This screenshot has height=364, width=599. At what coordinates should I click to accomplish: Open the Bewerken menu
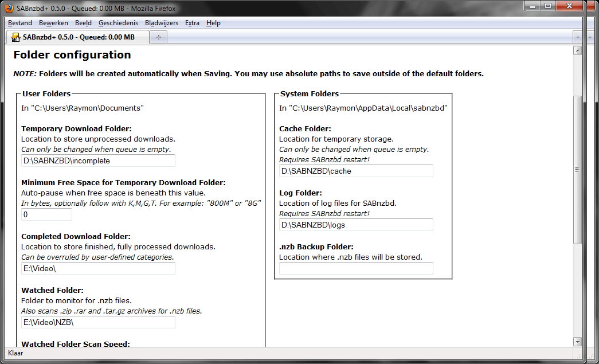click(53, 23)
